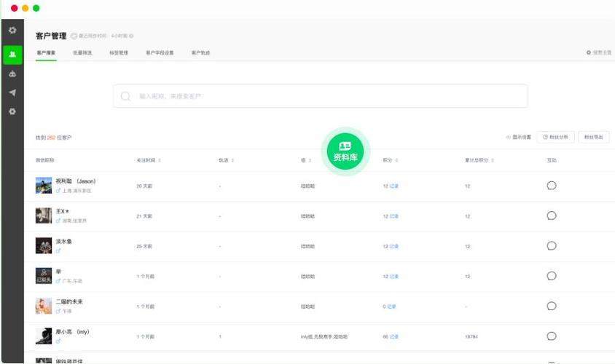Click the 18794 cumulative points value
Viewport: 615px width, 364px height.
pyautogui.click(x=471, y=337)
